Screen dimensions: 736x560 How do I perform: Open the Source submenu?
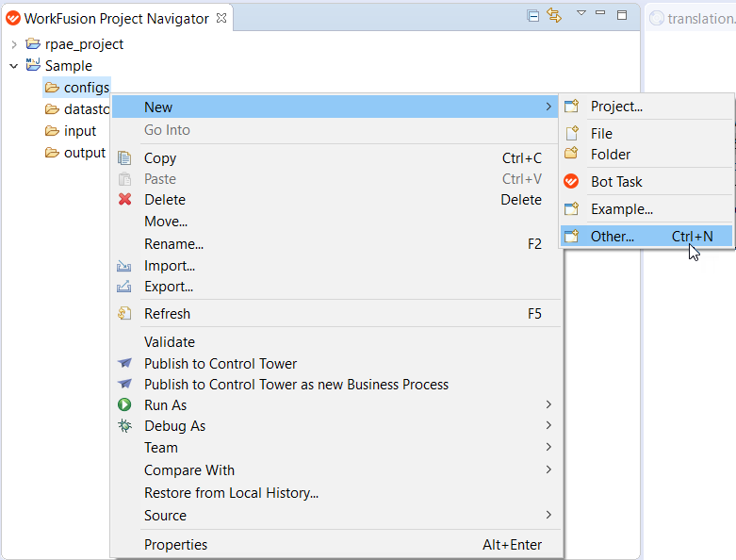pyautogui.click(x=335, y=515)
